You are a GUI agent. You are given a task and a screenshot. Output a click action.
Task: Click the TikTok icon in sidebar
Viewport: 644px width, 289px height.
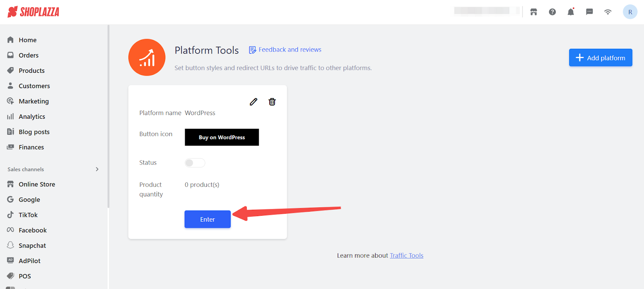(x=10, y=215)
